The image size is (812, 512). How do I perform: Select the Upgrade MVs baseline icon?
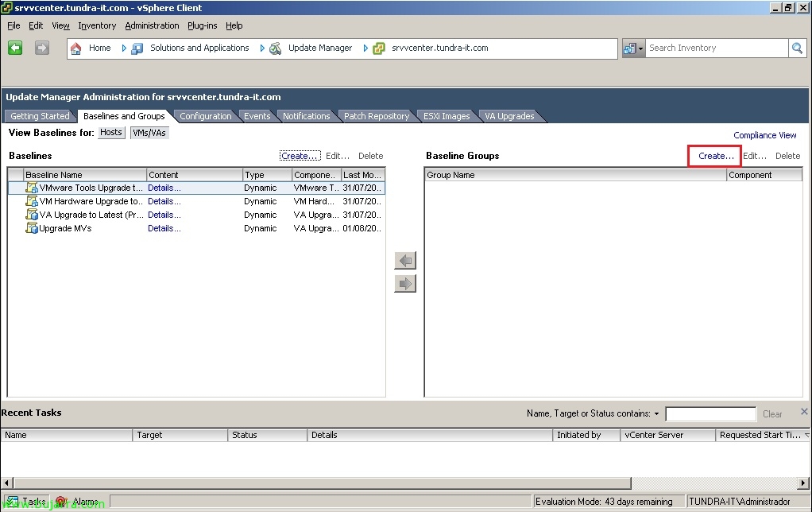pyautogui.click(x=32, y=228)
